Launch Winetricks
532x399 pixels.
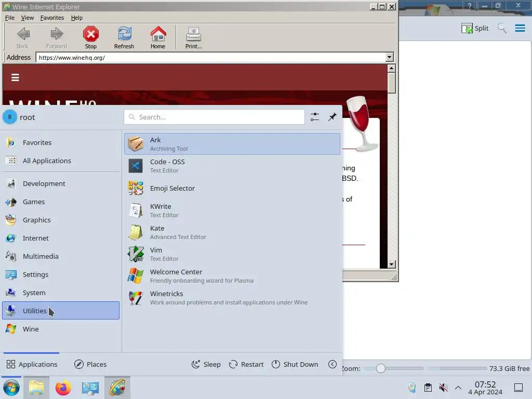click(232, 298)
